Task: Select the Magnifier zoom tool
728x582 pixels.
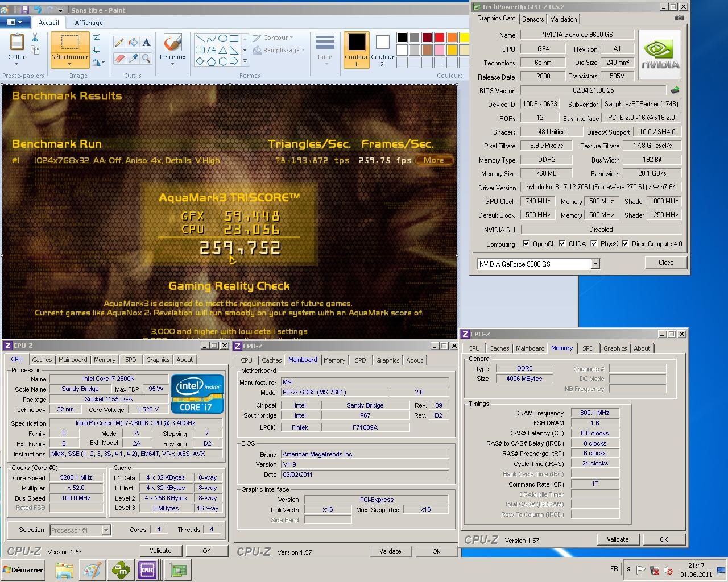Action: [x=146, y=59]
